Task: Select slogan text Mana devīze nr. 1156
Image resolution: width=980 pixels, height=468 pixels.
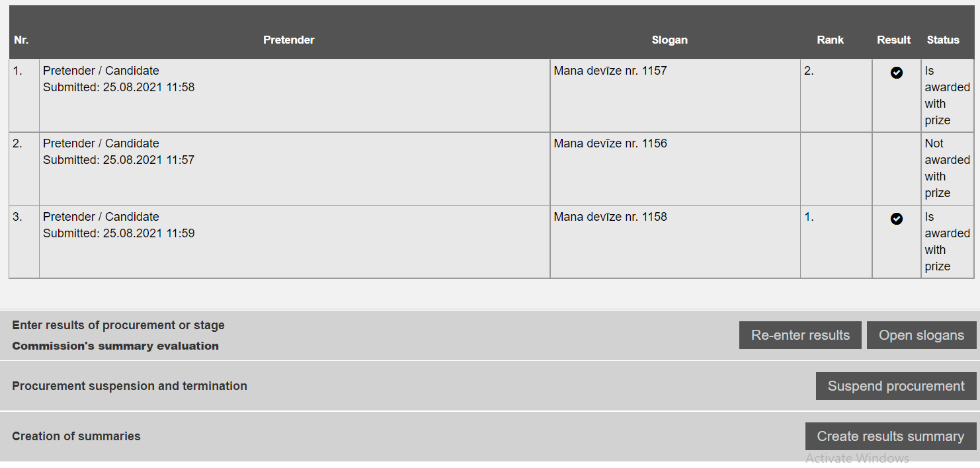Action: tap(610, 143)
